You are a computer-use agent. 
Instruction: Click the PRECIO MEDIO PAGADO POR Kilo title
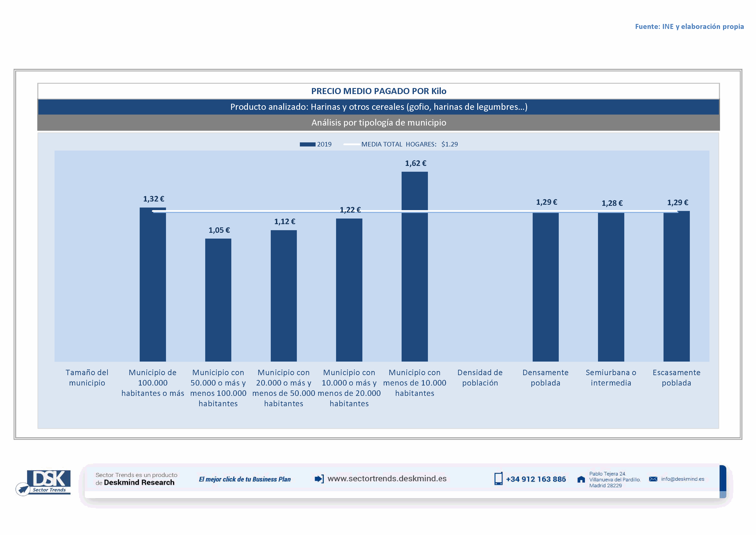pyautogui.click(x=379, y=91)
